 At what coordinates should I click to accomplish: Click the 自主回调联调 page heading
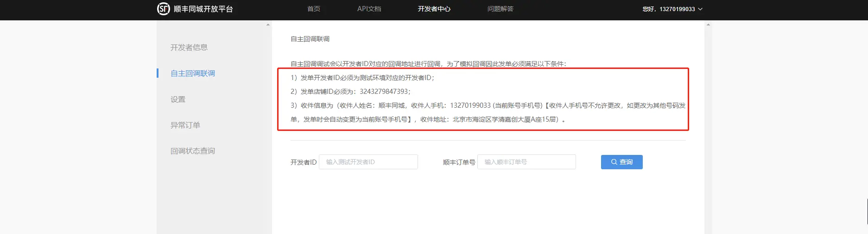(x=310, y=39)
